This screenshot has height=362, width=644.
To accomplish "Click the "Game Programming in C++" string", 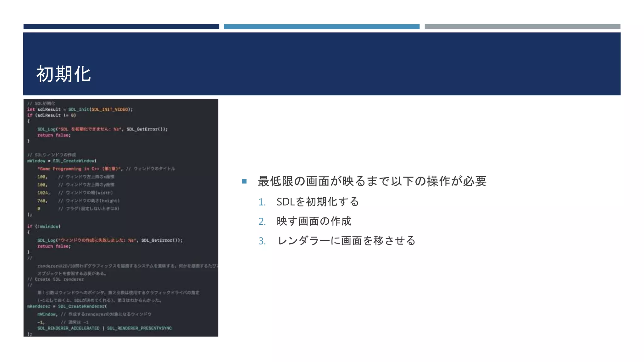I will (80, 169).
